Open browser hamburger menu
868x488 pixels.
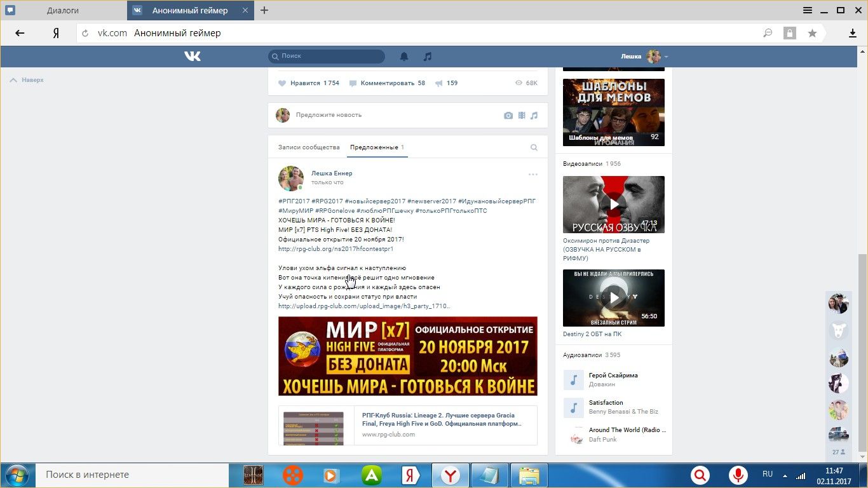point(808,10)
